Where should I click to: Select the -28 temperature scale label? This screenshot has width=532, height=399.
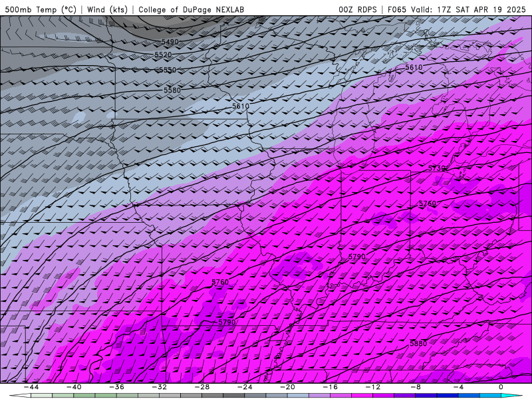tap(202, 387)
